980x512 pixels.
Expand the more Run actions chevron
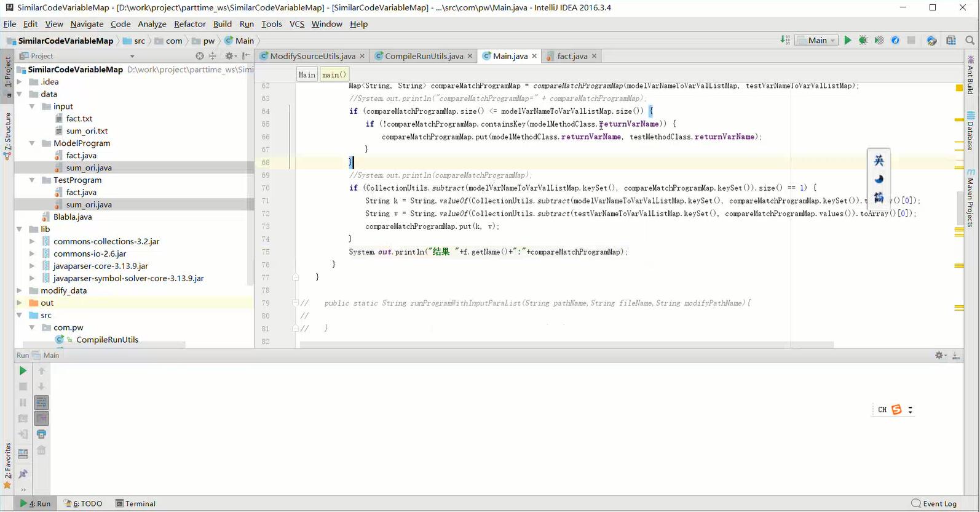23,490
